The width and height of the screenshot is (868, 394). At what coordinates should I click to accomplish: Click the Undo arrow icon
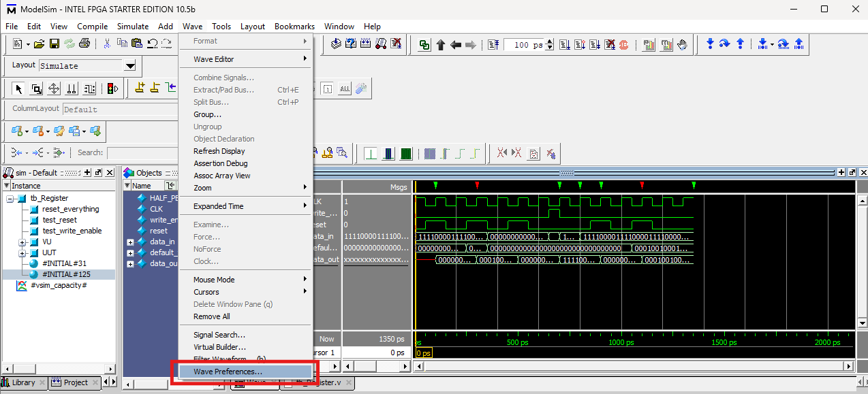[151, 44]
